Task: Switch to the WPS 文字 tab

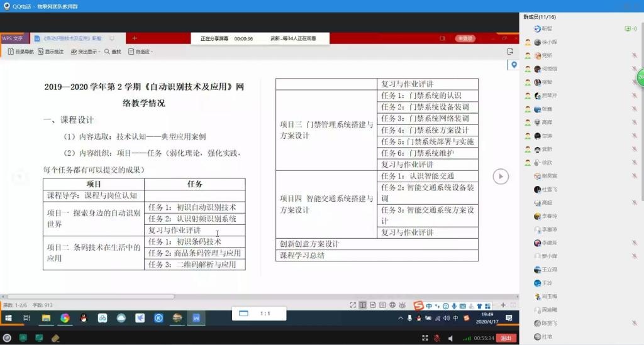Action: [13, 38]
